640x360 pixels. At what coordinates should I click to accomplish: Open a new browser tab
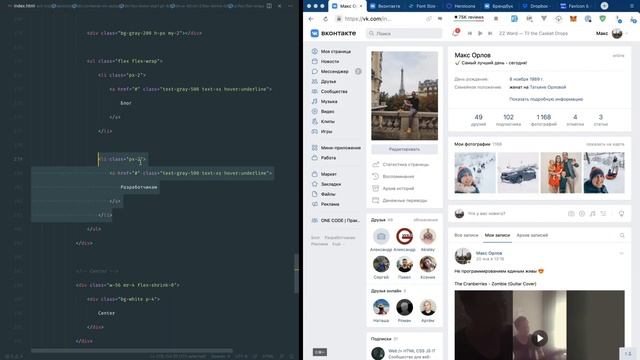coord(604,6)
